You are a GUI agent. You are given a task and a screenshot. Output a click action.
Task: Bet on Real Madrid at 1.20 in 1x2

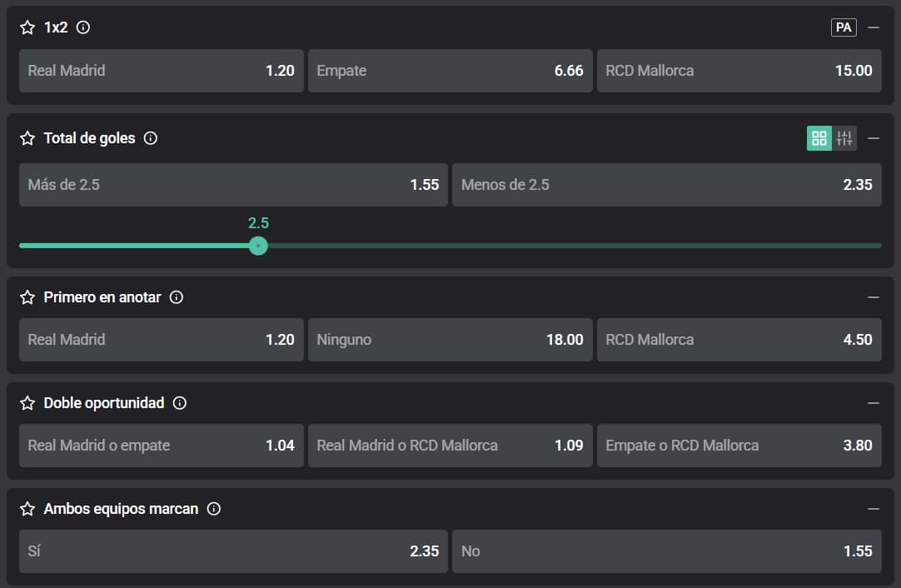click(x=161, y=71)
